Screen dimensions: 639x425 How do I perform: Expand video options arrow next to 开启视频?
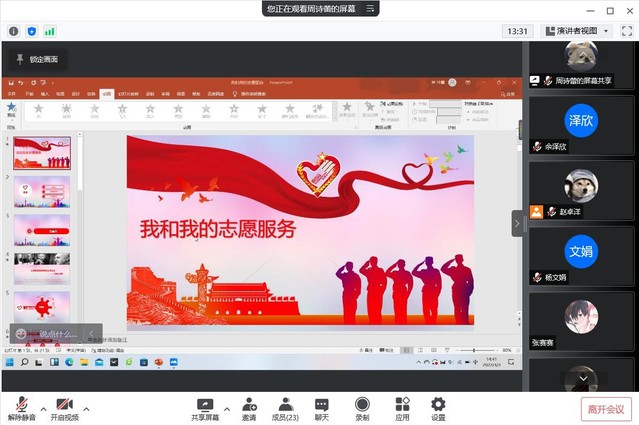tap(86, 409)
